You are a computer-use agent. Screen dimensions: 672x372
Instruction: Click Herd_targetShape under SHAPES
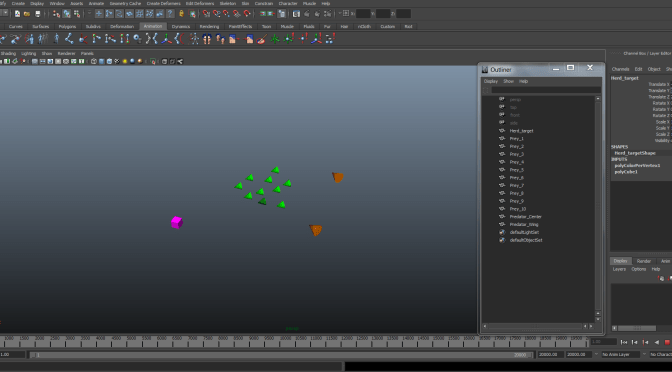pos(635,153)
